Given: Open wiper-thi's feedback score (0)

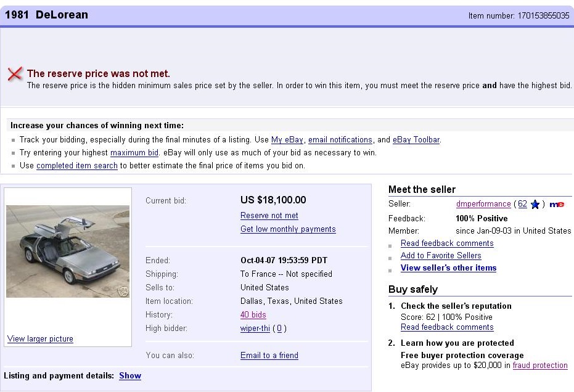Looking at the screenshot, I should pyautogui.click(x=279, y=329).
